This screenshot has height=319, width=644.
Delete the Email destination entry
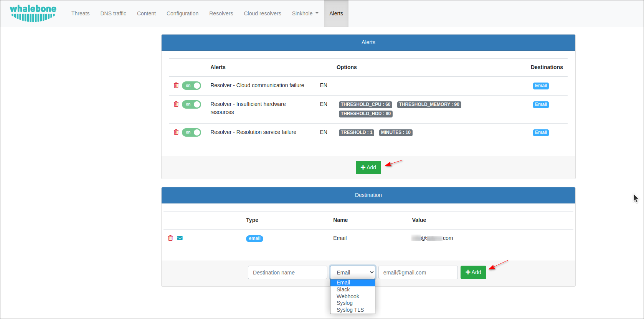(170, 238)
